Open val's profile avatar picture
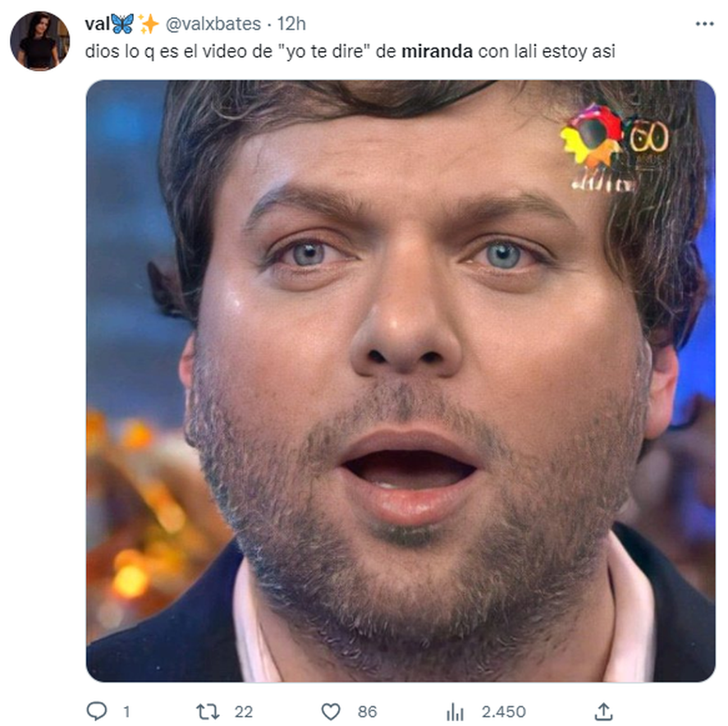Viewport: 728px width, 726px height. tap(40, 41)
